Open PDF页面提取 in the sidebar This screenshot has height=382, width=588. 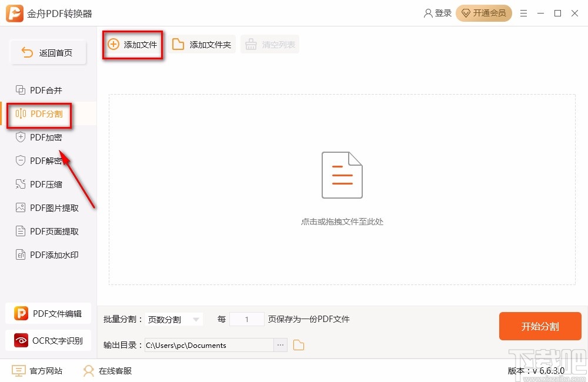click(x=48, y=232)
